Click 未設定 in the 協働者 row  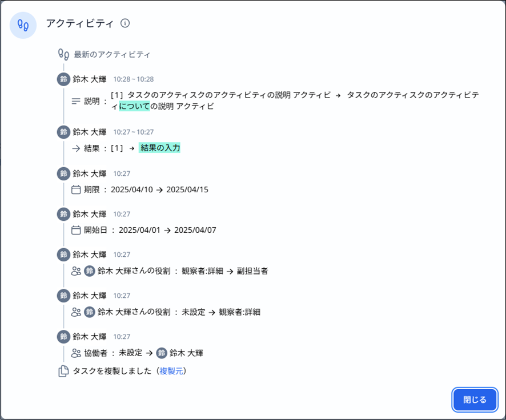click(130, 353)
